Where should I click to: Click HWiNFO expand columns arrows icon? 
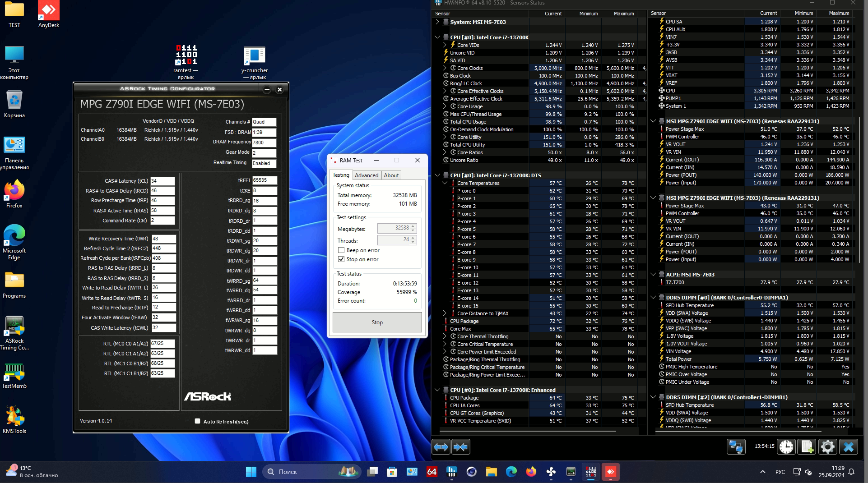(441, 447)
